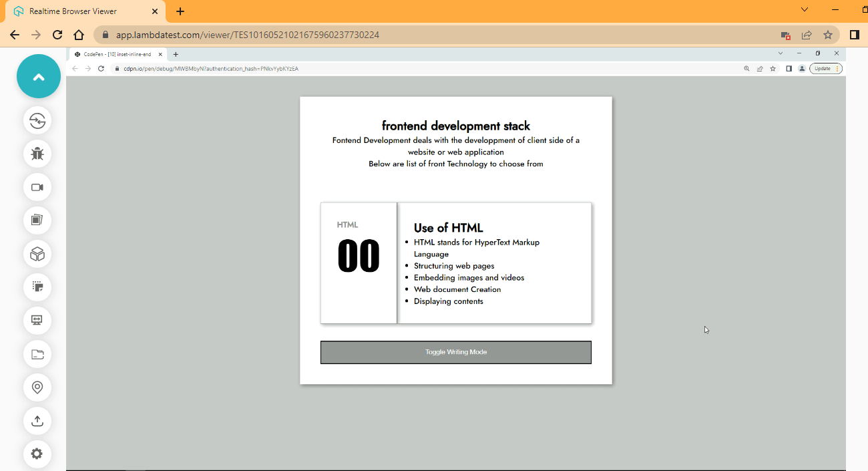Click the 'Use of HTML' heading
This screenshot has width=868, height=471.
(x=448, y=228)
